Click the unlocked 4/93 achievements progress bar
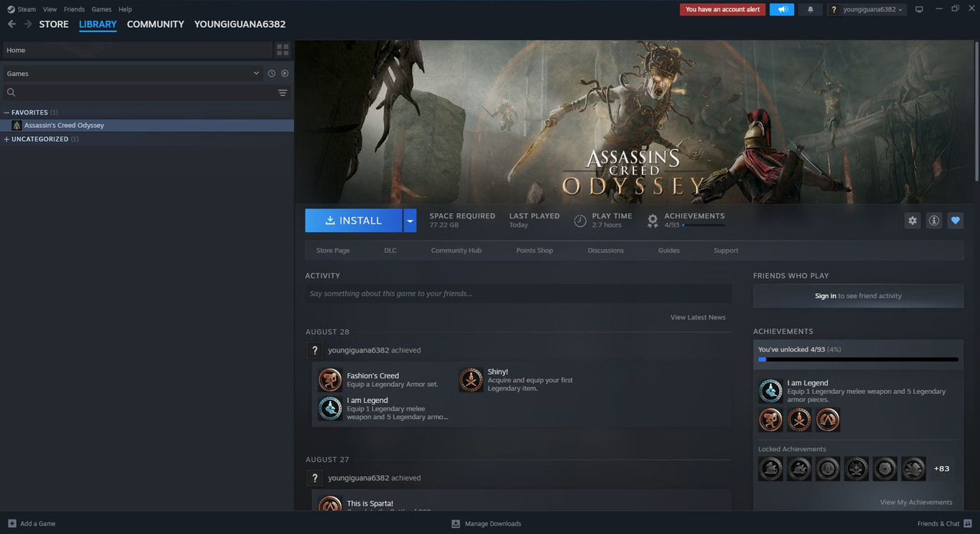The image size is (980, 534). pyautogui.click(x=858, y=359)
